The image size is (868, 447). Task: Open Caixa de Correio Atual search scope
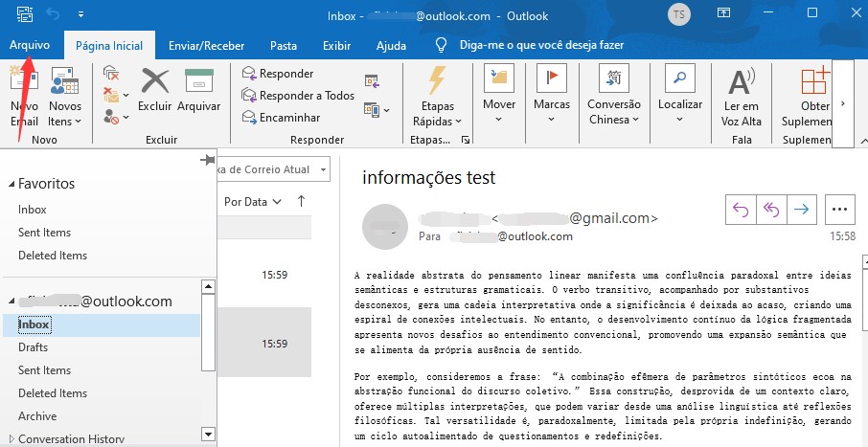(x=274, y=169)
